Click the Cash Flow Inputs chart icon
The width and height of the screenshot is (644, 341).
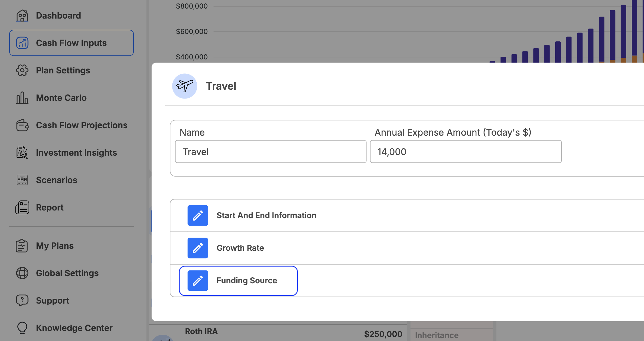[x=22, y=43]
